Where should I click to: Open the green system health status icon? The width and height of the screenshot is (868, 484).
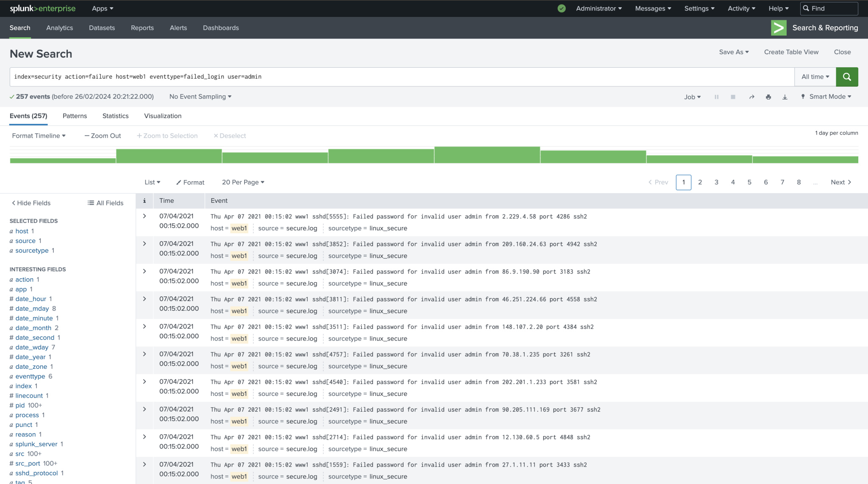click(562, 8)
